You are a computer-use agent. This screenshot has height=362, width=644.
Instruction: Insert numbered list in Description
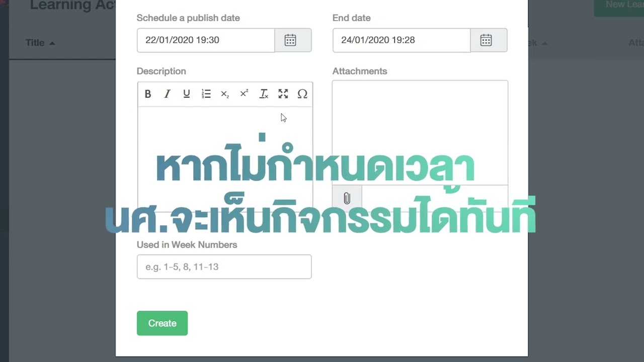206,94
